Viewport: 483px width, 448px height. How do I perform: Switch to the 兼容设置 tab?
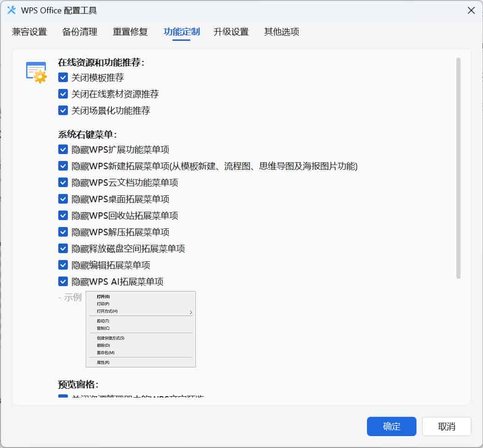(x=29, y=32)
